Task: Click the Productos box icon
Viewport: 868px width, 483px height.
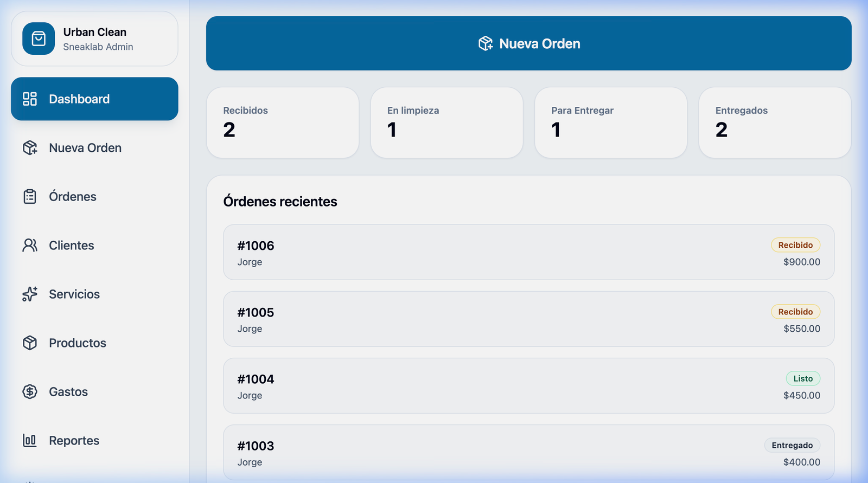Action: pyautogui.click(x=30, y=343)
